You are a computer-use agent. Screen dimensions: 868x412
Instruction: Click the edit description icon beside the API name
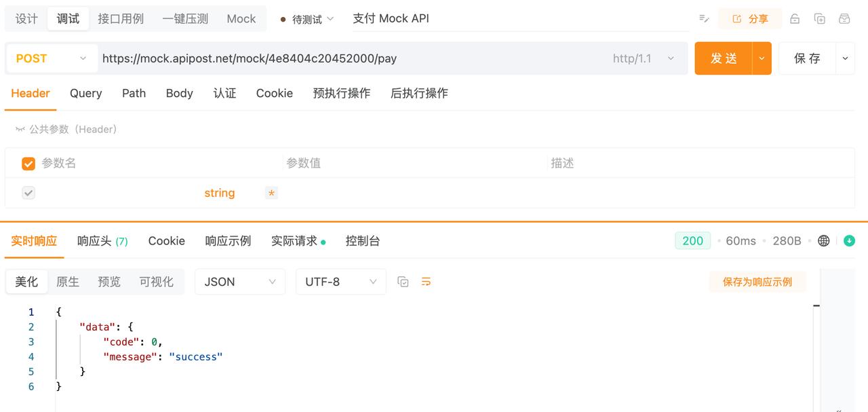pos(704,19)
